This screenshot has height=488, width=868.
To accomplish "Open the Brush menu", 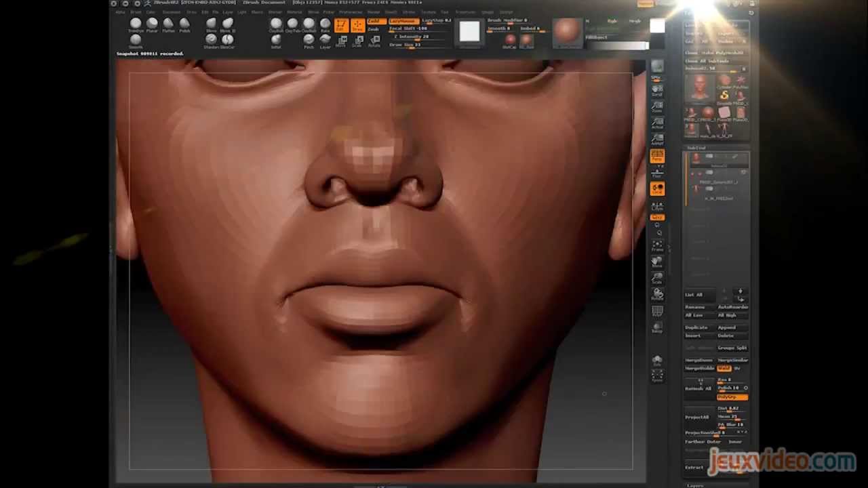I will 136,12.
